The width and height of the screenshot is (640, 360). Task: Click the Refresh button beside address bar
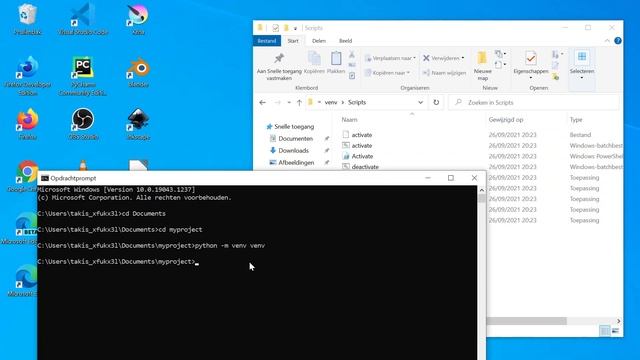pyautogui.click(x=436, y=102)
